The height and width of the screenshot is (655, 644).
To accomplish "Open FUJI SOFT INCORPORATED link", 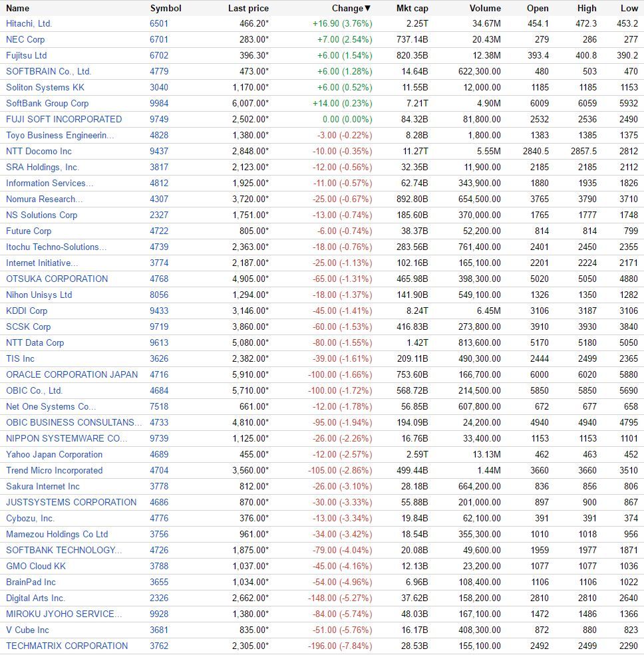I will [64, 120].
